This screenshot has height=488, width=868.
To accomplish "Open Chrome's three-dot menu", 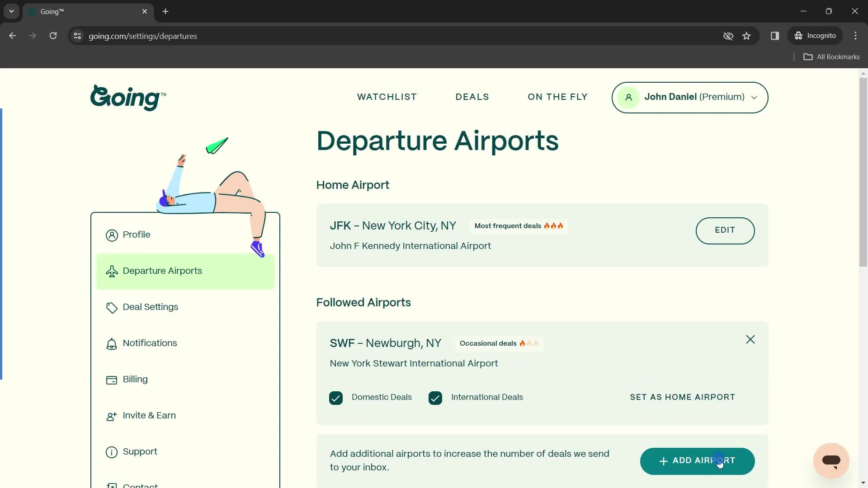I will click(x=855, y=36).
